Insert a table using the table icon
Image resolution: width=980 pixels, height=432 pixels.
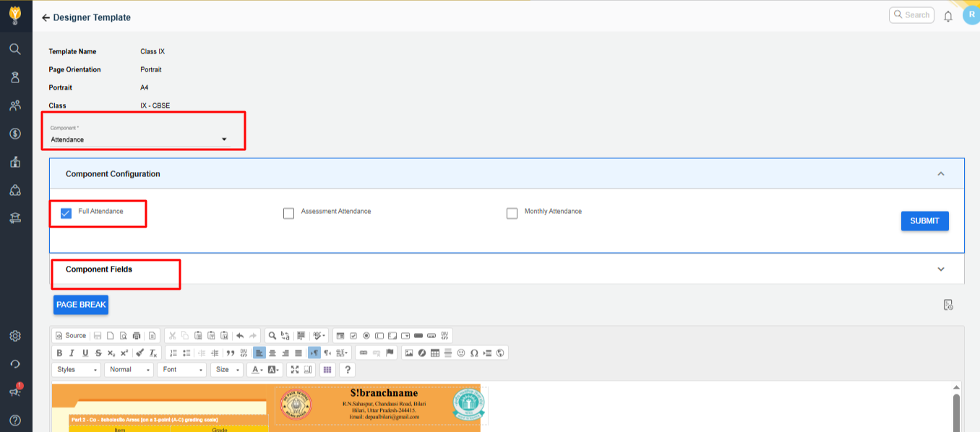pos(434,353)
